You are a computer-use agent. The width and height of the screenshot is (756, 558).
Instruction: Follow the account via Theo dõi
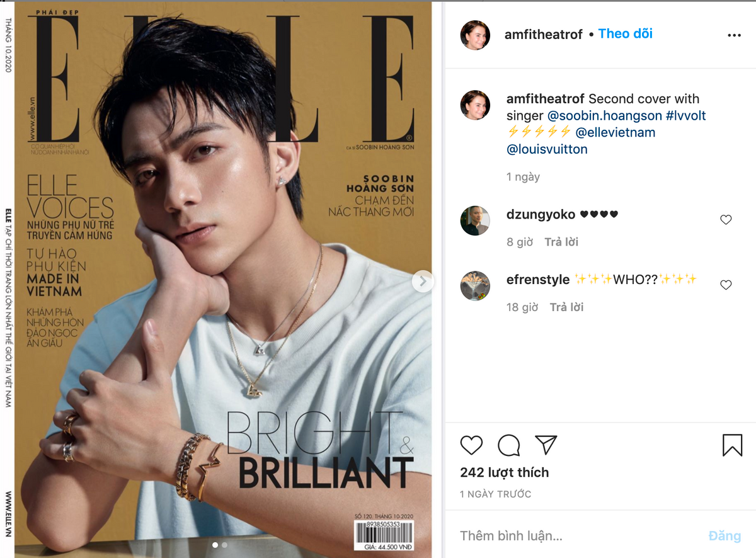pos(625,34)
